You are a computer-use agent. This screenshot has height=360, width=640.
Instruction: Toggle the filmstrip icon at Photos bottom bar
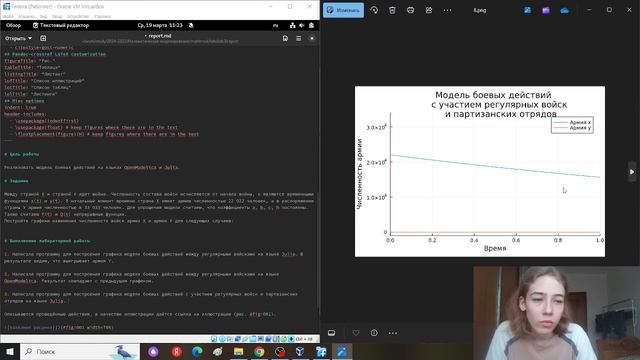(331, 333)
